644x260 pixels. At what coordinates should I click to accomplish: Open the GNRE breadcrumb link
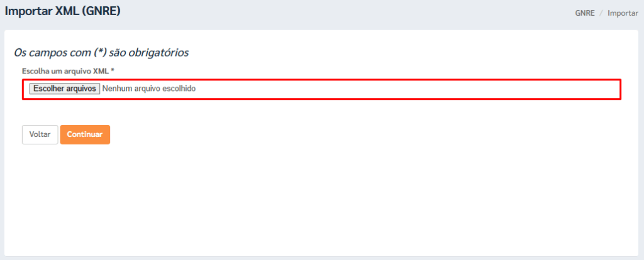click(584, 13)
